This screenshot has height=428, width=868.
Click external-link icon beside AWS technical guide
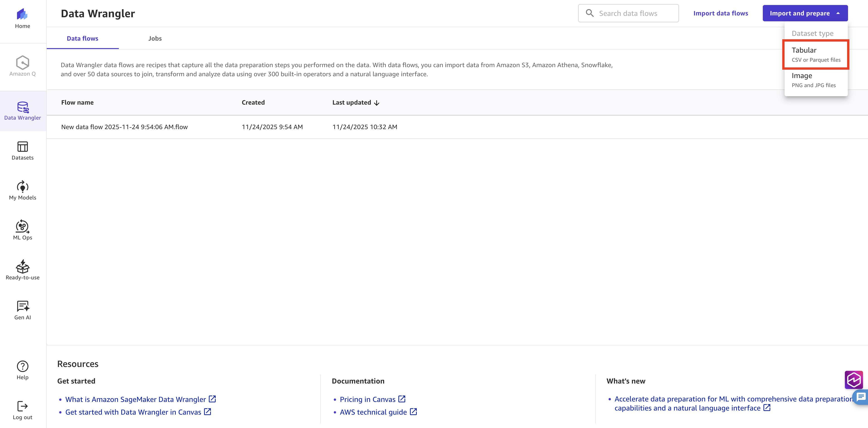(413, 412)
